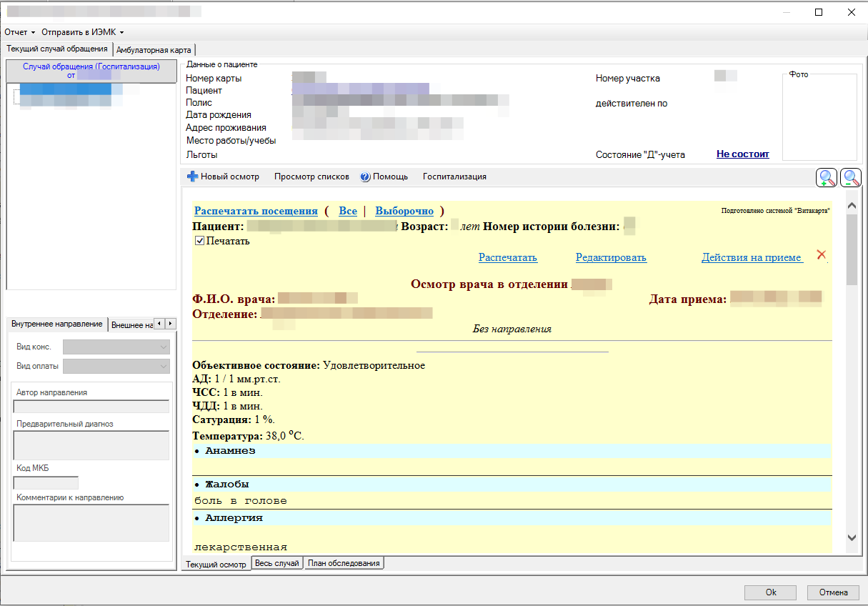Open Действия на приеме link
The image size is (868, 606).
pos(752,257)
